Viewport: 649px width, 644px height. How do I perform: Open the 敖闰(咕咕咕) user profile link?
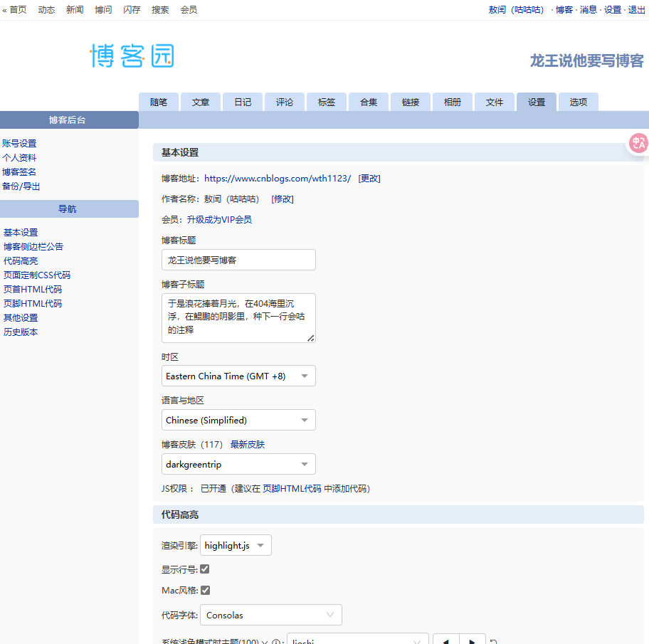coord(516,9)
